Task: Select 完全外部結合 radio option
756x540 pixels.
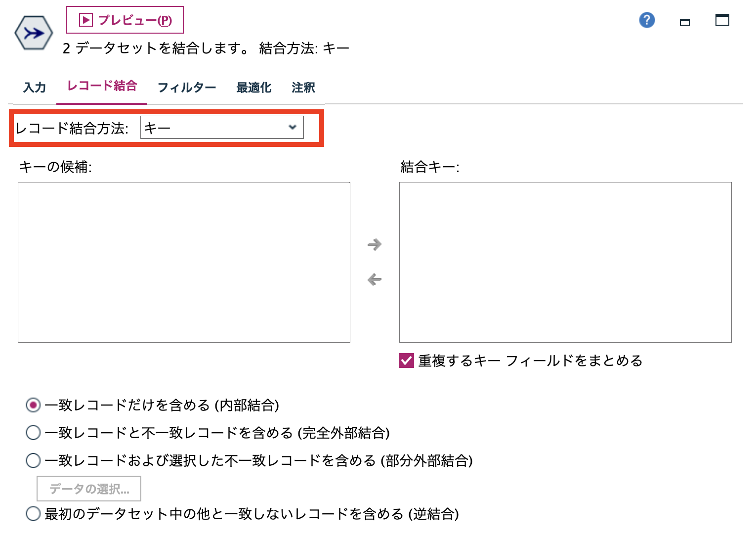Action: (x=33, y=432)
